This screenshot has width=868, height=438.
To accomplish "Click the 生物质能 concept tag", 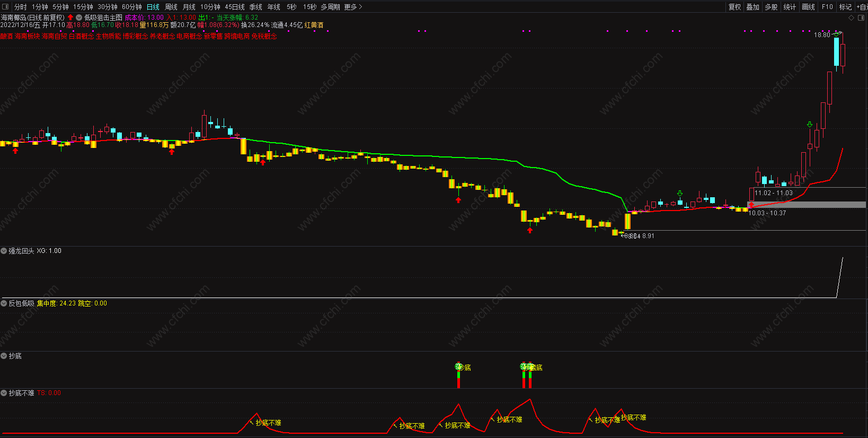I will click(x=109, y=36).
